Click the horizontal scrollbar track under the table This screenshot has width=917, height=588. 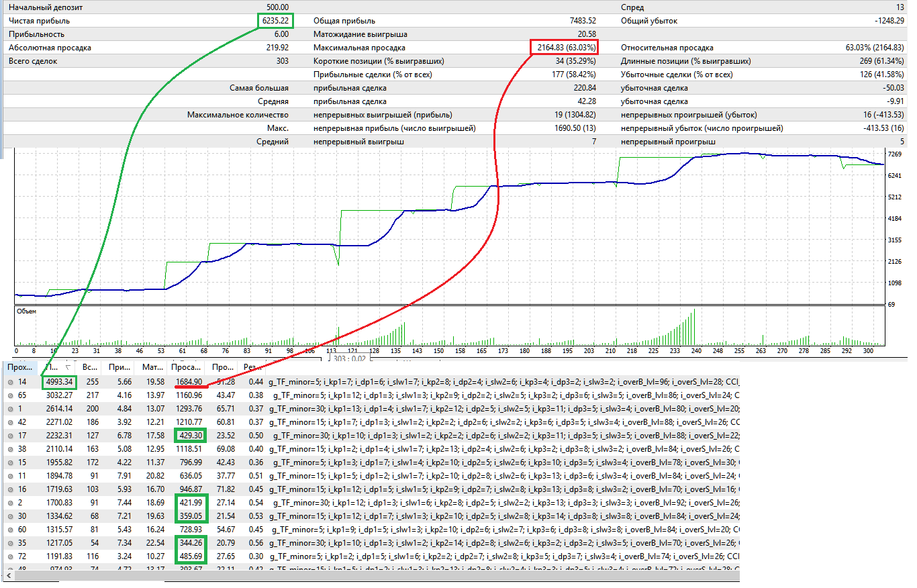(x=376, y=576)
